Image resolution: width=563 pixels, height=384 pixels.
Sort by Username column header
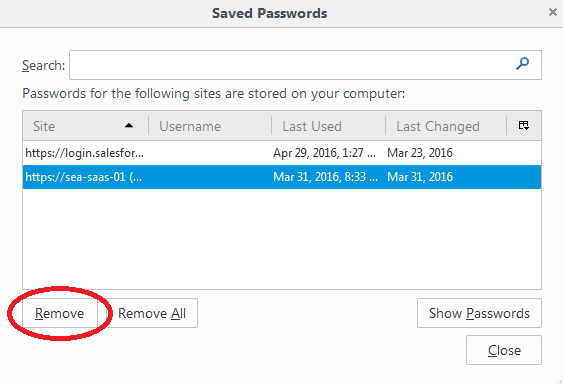[210, 126]
